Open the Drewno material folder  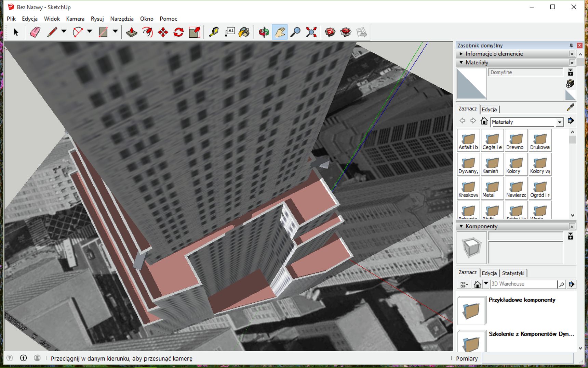pos(516,140)
